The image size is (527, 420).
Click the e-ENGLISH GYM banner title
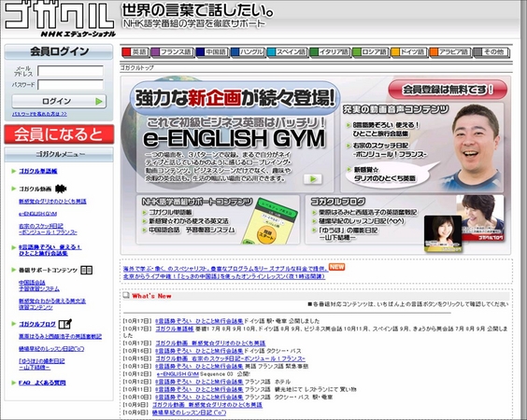pos(235,139)
